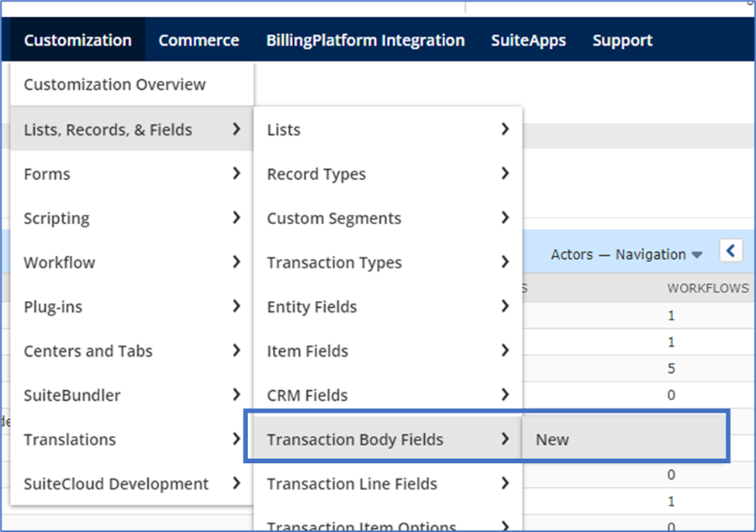Collapse panel with blue left-arrow button
Screen dimensions: 756x532
tap(731, 250)
